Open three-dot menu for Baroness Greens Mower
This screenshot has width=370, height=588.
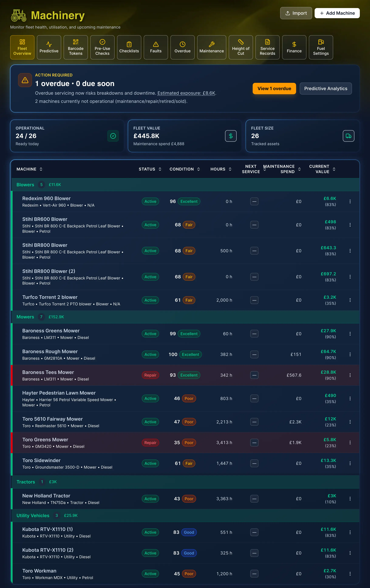(x=350, y=334)
